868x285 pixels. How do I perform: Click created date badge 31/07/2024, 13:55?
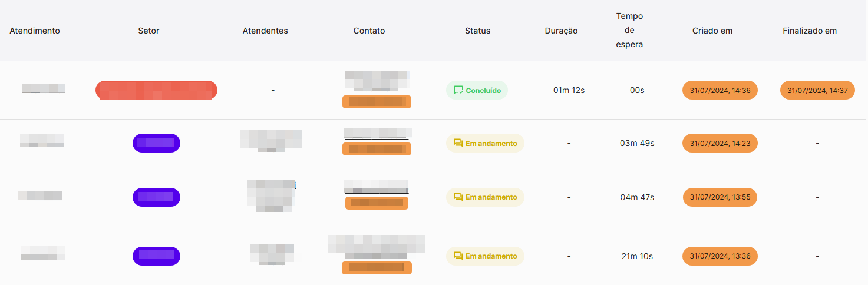coord(720,197)
